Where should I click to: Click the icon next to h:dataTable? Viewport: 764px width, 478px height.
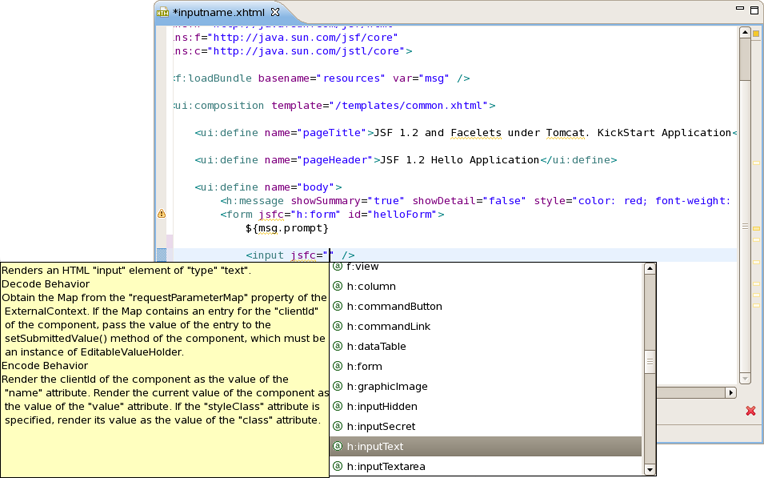pyautogui.click(x=338, y=346)
